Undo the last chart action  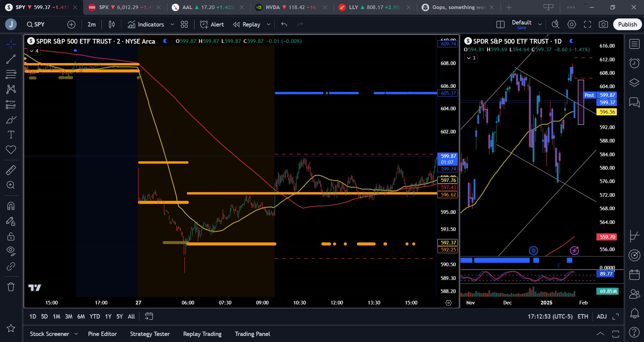tap(284, 24)
